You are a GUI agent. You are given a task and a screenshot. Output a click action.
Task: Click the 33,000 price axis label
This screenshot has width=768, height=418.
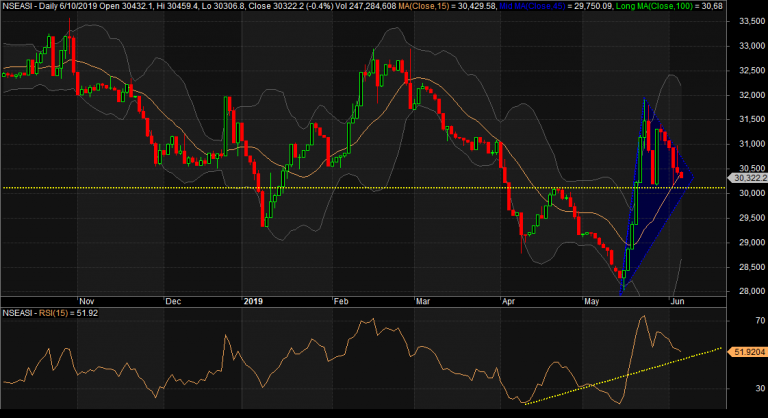(x=751, y=46)
